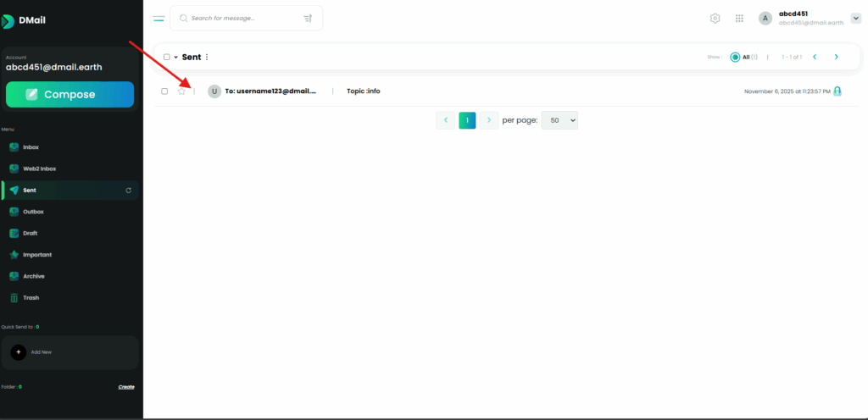Image resolution: width=868 pixels, height=420 pixels.
Task: Select the All filter radio button
Action: [735, 58]
